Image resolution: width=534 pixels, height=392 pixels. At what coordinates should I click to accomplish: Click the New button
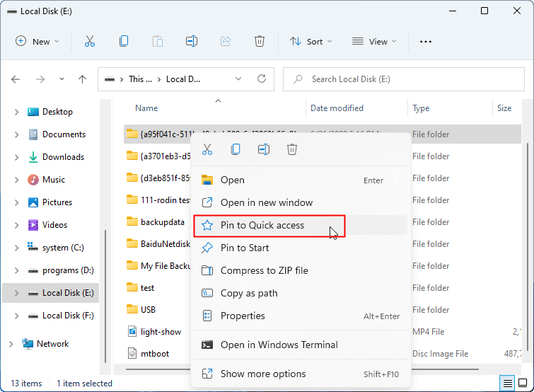37,41
